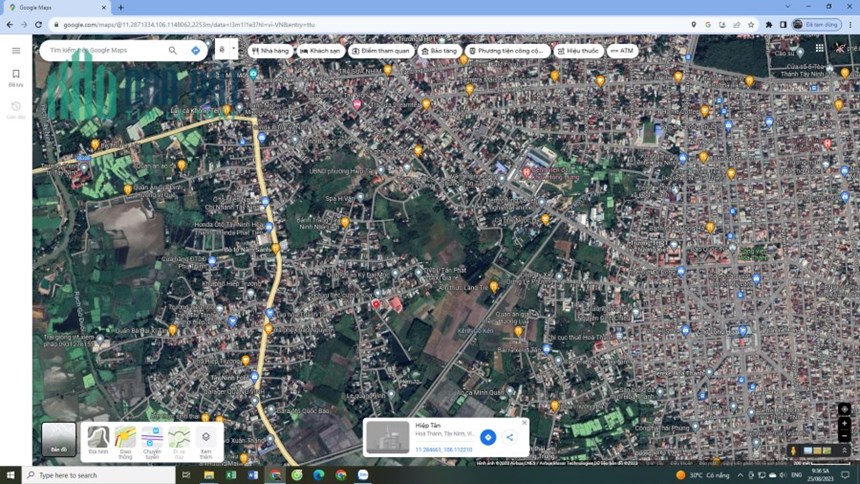Click the red dropped pin on the map

(376, 305)
